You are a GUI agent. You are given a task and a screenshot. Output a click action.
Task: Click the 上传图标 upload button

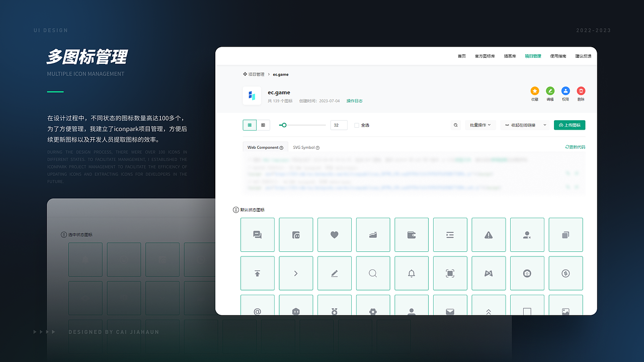coord(569,125)
